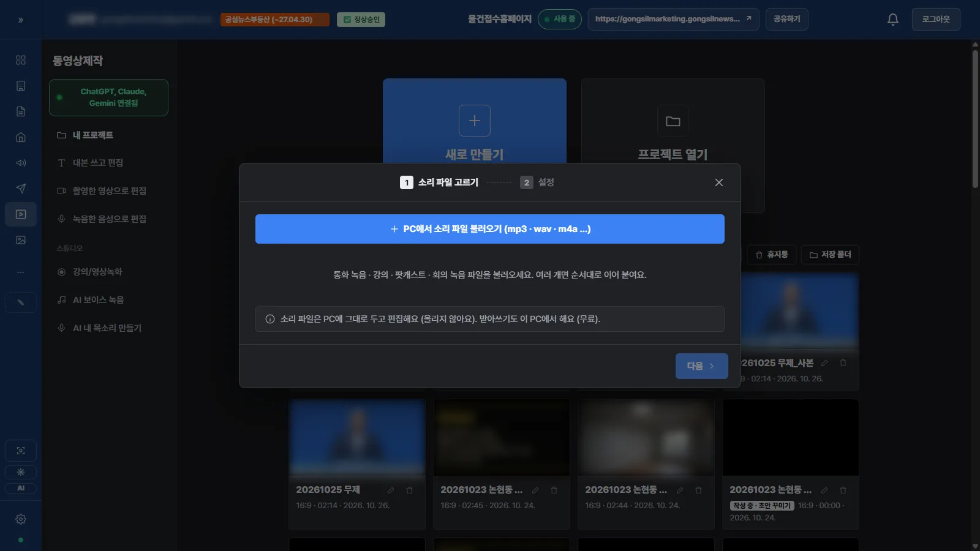Click pencil icon on the 02:45 논현동 project

point(535,490)
